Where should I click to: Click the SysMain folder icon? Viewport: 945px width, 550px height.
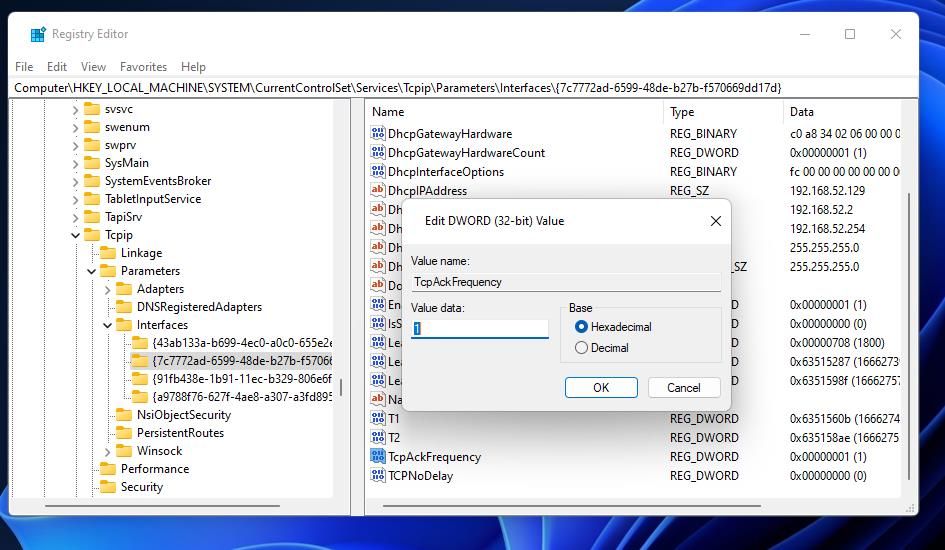point(93,163)
